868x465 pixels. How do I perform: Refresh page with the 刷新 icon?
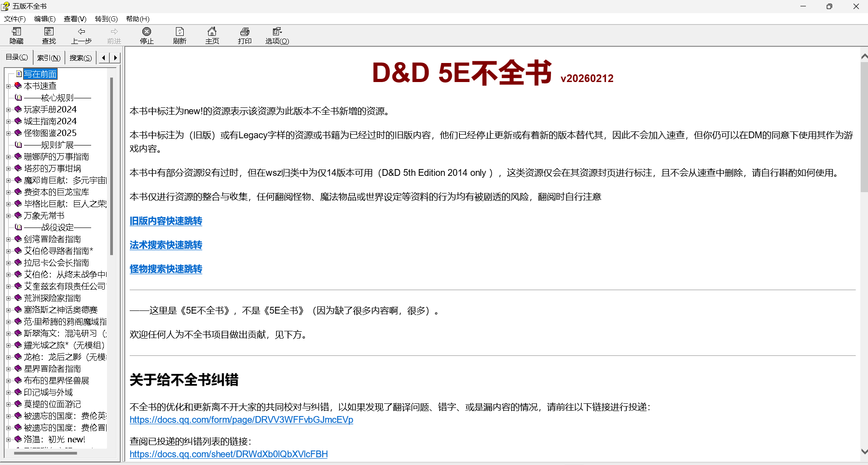coord(180,31)
